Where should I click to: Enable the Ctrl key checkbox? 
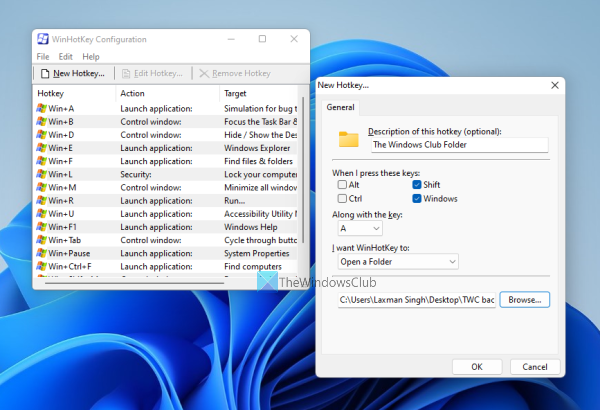(341, 199)
